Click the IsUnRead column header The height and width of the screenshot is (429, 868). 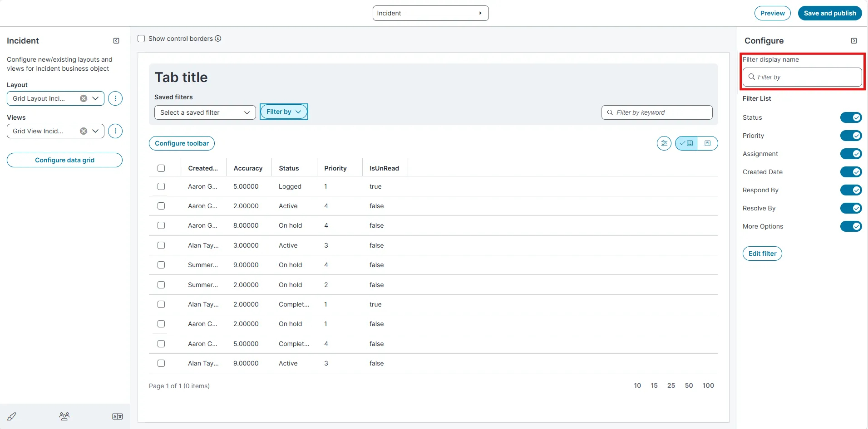tap(384, 168)
